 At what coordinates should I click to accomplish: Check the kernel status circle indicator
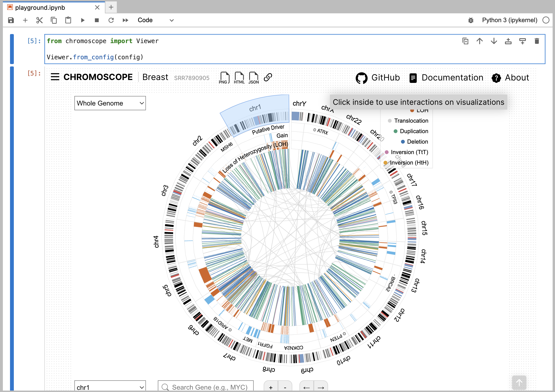546,20
